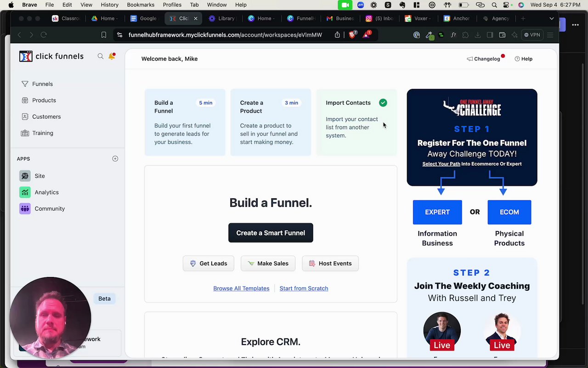
Task: Click the One Funnel Away Challenge banner
Action: [472, 138]
